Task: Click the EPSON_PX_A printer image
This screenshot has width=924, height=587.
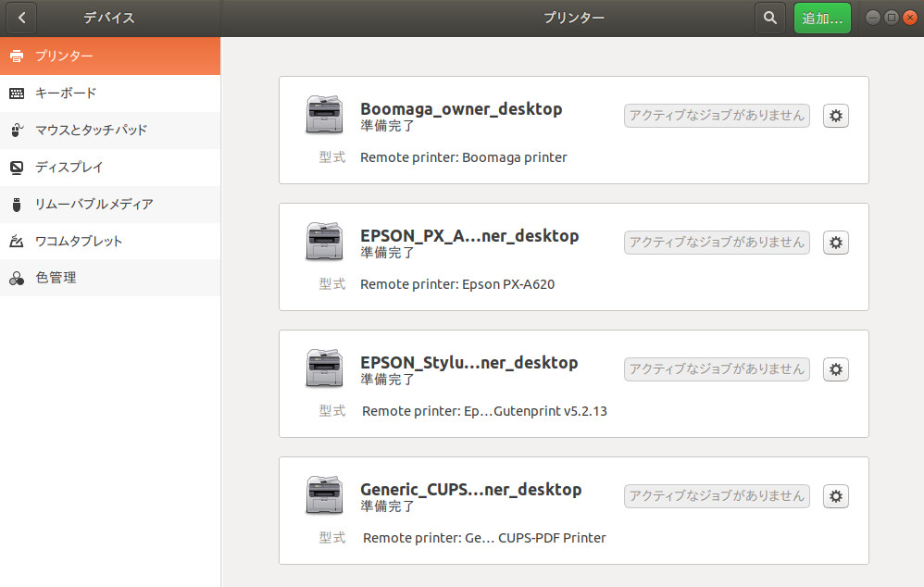Action: coord(324,241)
